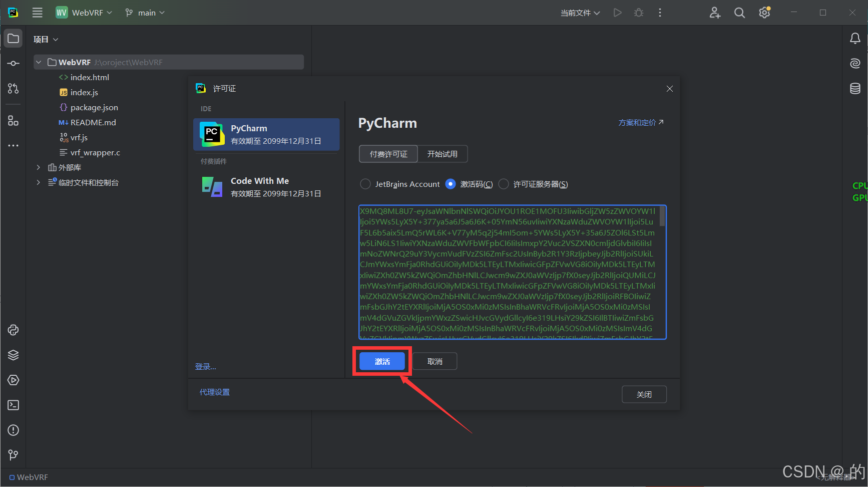Close the license dialog with X
This screenshot has width=868, height=487.
[x=669, y=89]
